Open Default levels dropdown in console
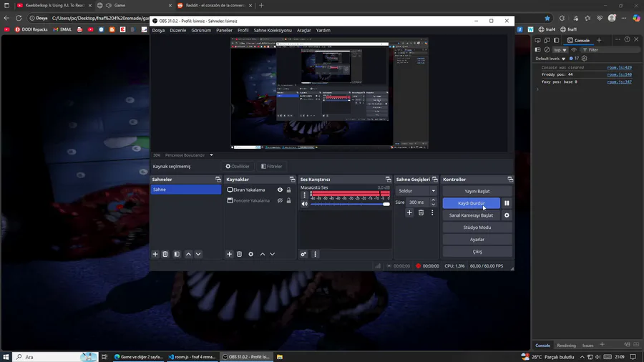 pyautogui.click(x=550, y=58)
